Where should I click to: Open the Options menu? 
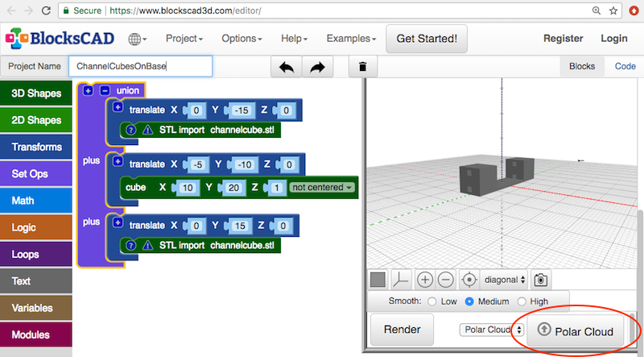click(242, 39)
